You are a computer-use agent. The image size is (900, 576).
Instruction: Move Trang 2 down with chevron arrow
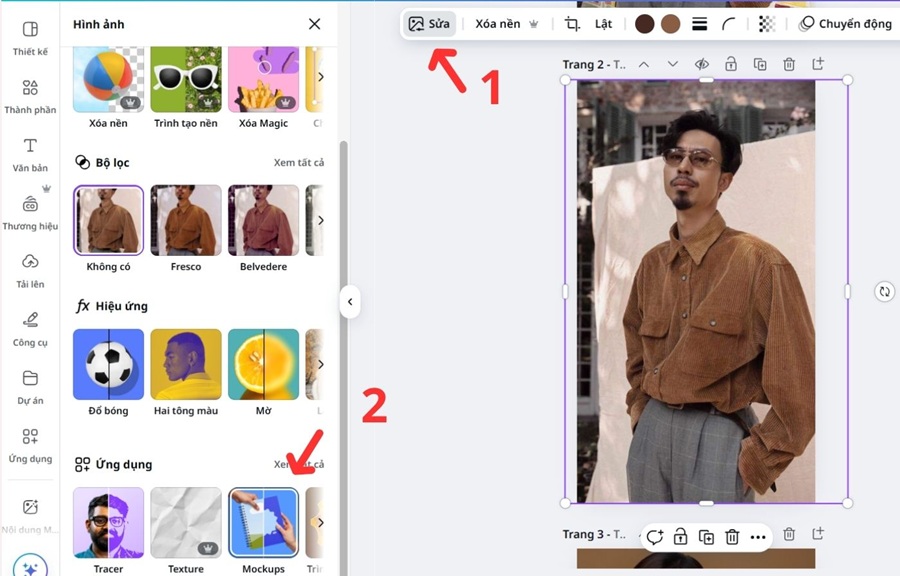click(673, 64)
